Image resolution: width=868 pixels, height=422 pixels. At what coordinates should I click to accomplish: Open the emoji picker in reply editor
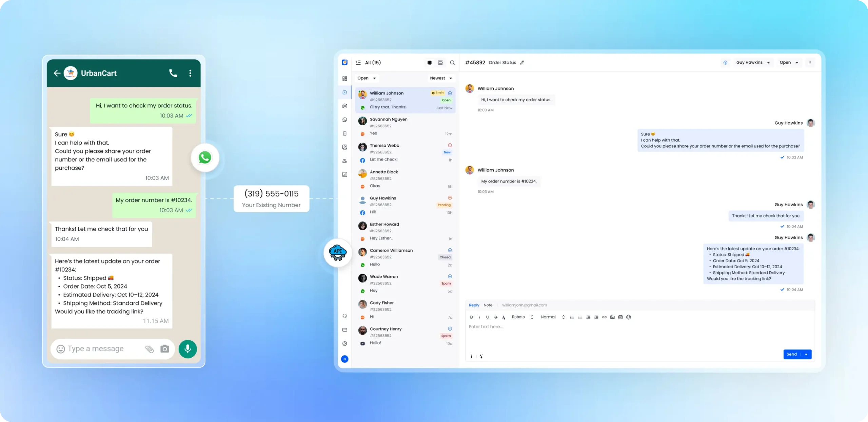[629, 317]
